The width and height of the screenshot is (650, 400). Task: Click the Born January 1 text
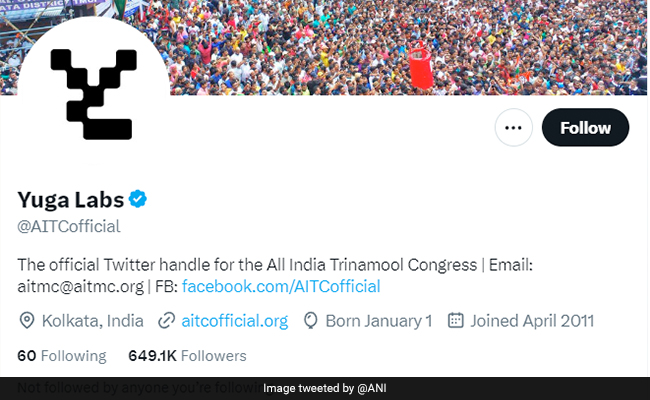[x=378, y=321]
